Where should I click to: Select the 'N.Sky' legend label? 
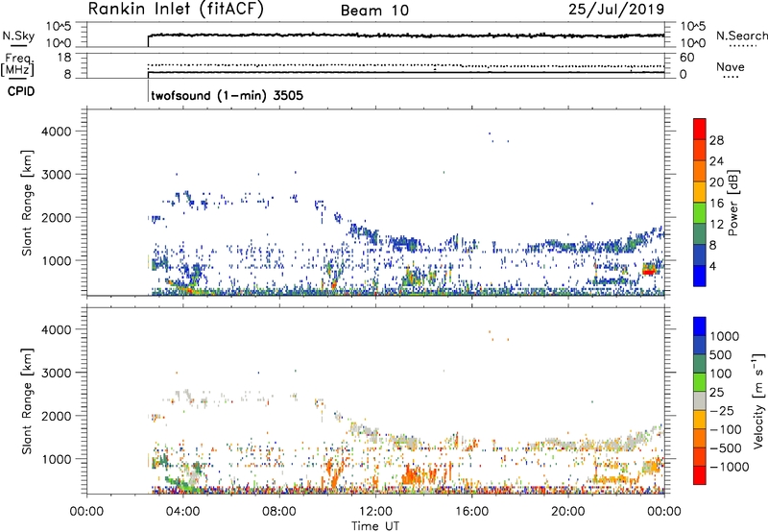pos(18,36)
